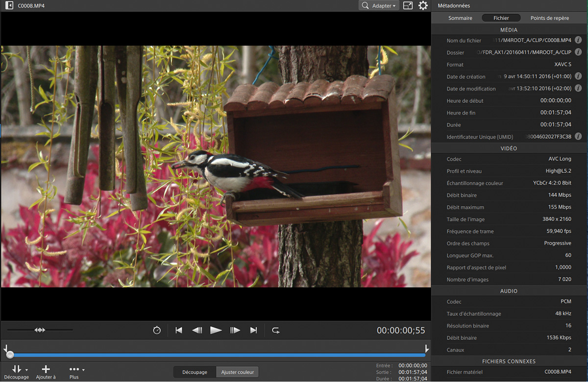Click the playback speed timer icon
The height and width of the screenshot is (382, 588).
click(x=157, y=331)
